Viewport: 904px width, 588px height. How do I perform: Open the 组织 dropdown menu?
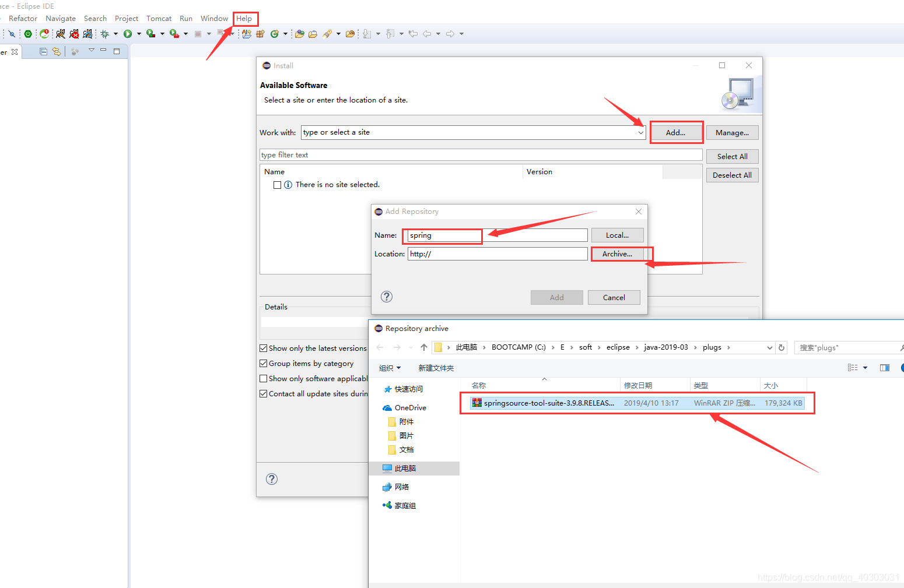point(390,368)
